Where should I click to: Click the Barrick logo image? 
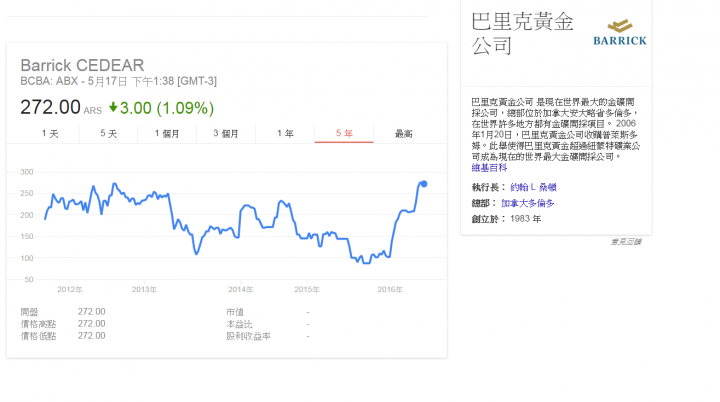click(x=626, y=32)
